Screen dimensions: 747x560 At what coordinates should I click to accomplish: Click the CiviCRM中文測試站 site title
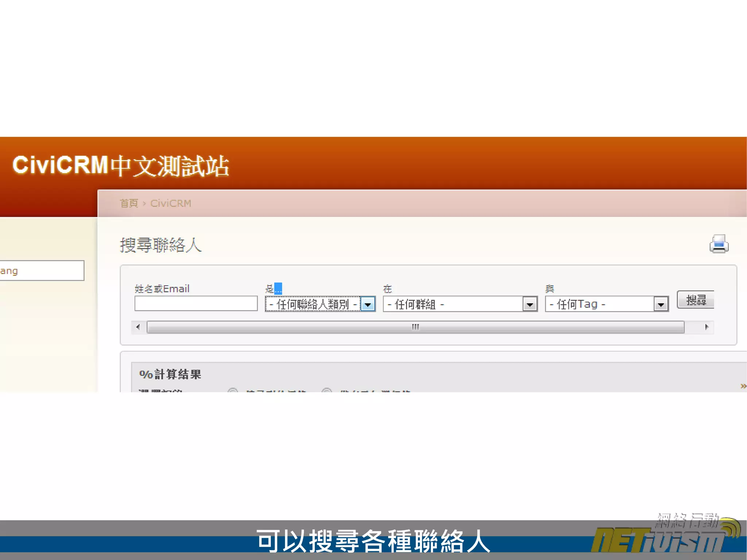121,166
